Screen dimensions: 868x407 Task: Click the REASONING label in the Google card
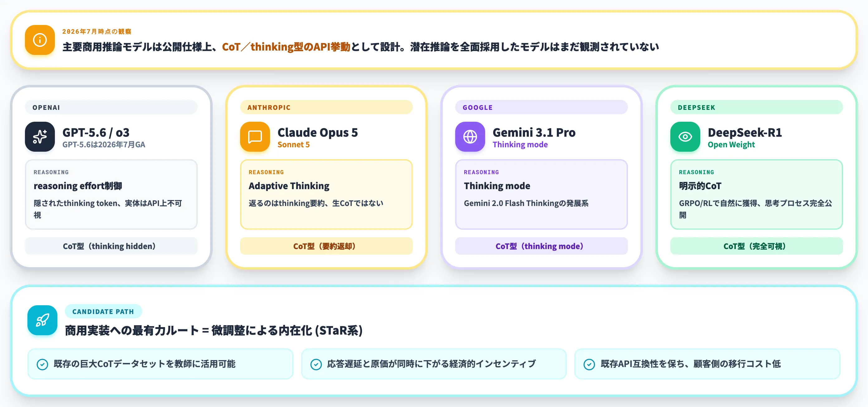pyautogui.click(x=481, y=172)
